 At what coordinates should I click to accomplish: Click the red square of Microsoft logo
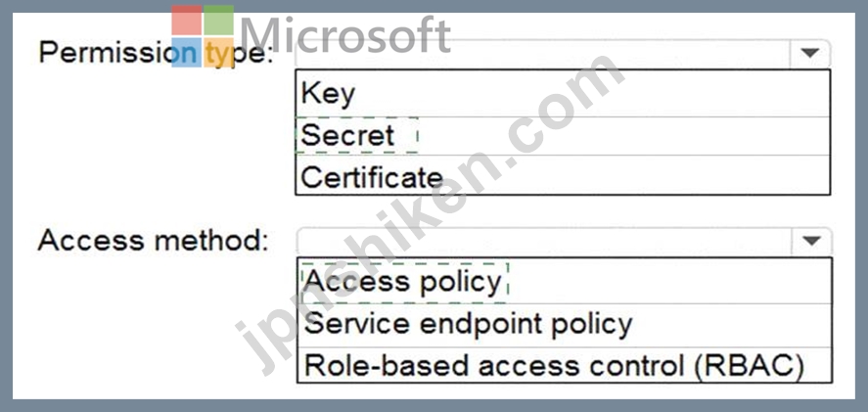coord(187,21)
